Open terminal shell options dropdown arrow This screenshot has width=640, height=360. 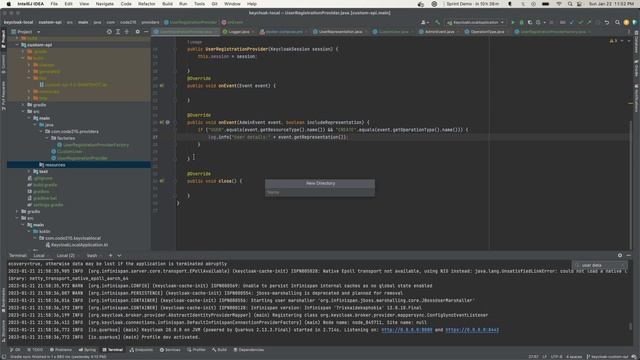(x=119, y=256)
